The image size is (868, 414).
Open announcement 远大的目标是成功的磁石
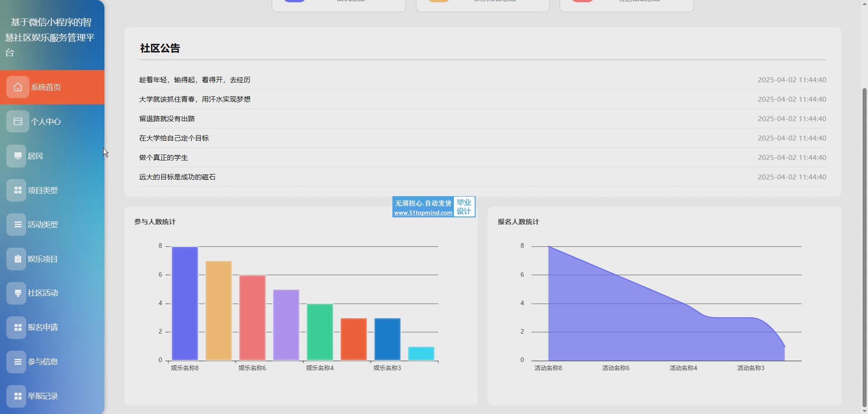[177, 177]
